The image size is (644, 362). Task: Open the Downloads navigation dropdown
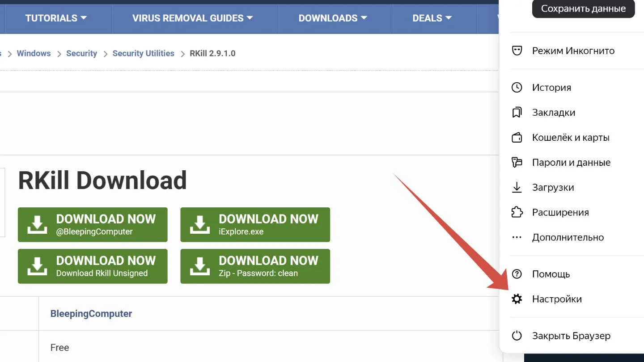pyautogui.click(x=333, y=18)
